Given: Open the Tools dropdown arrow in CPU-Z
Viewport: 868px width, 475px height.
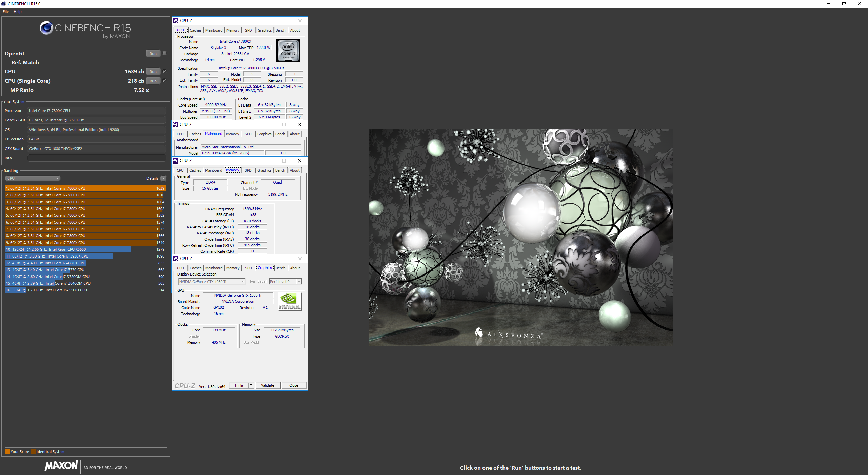Looking at the screenshot, I should pyautogui.click(x=251, y=385).
